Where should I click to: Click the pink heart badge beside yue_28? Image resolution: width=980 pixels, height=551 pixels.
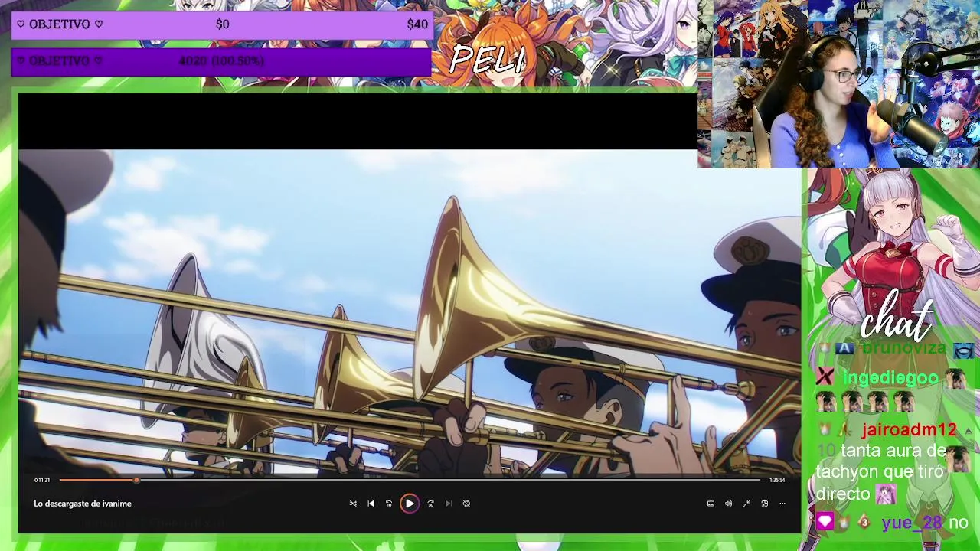tap(825, 522)
